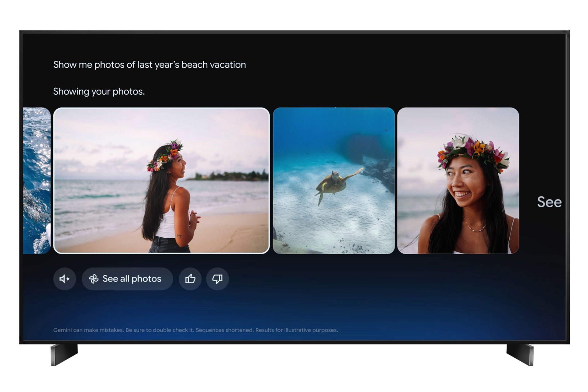This screenshot has height=392, width=588.
Task: Select the "See" text at right edge
Action: pos(549,202)
